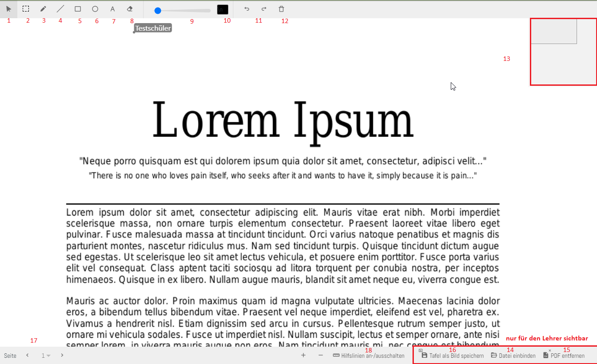Toggle Hilfslinien an-/ausschalten
Screen dimensions: 597x364
click(369, 356)
